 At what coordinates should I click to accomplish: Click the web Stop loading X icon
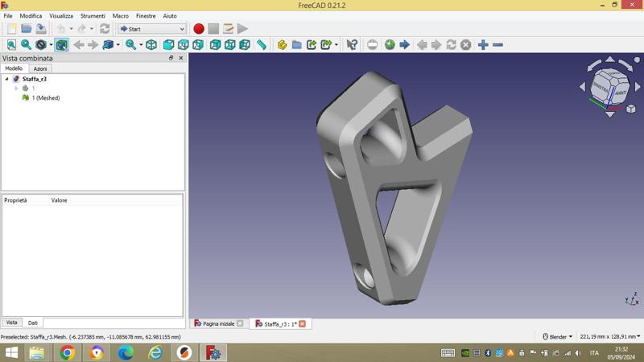pyautogui.click(x=466, y=45)
